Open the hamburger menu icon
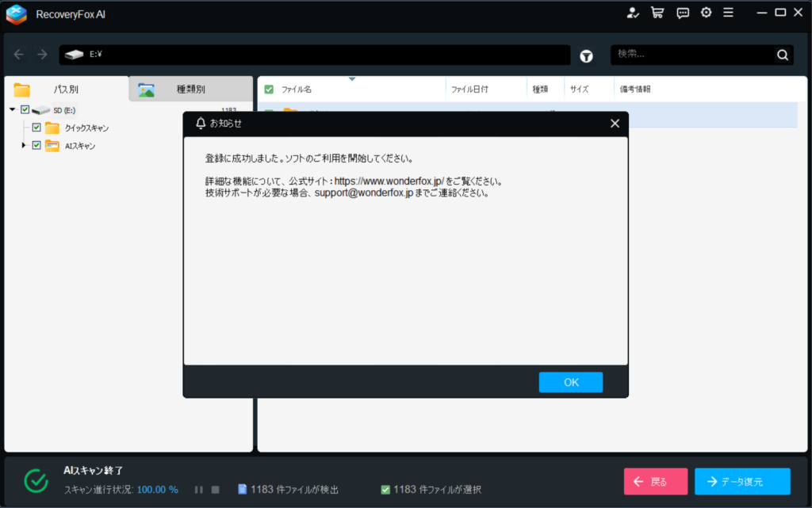 (728, 13)
